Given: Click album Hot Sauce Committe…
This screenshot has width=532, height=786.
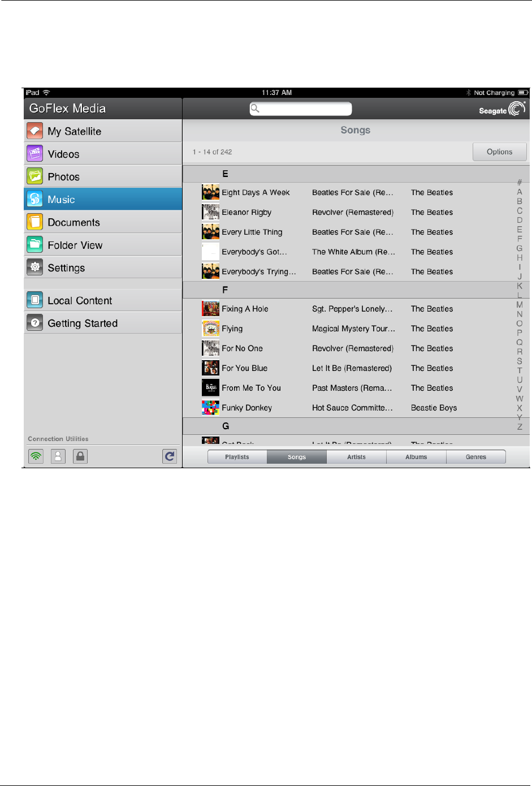Looking at the screenshot, I should [x=352, y=408].
